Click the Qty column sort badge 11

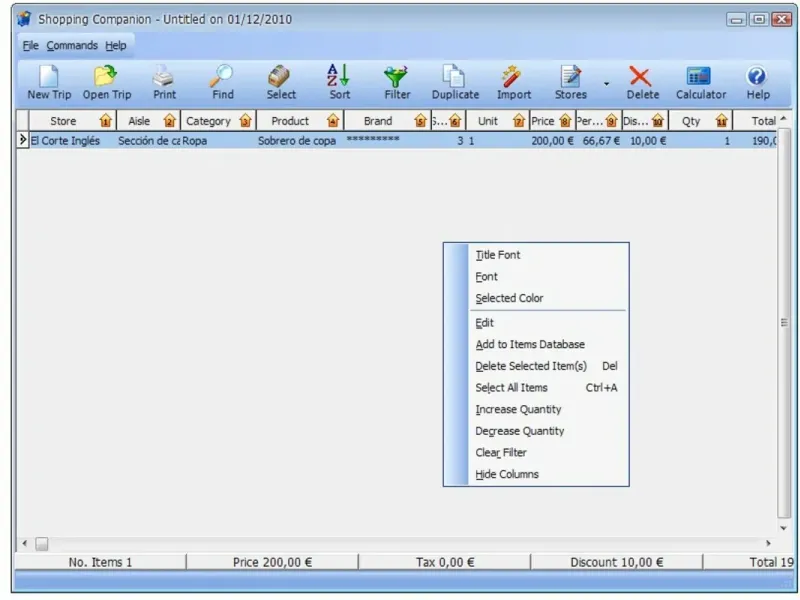tap(721, 121)
